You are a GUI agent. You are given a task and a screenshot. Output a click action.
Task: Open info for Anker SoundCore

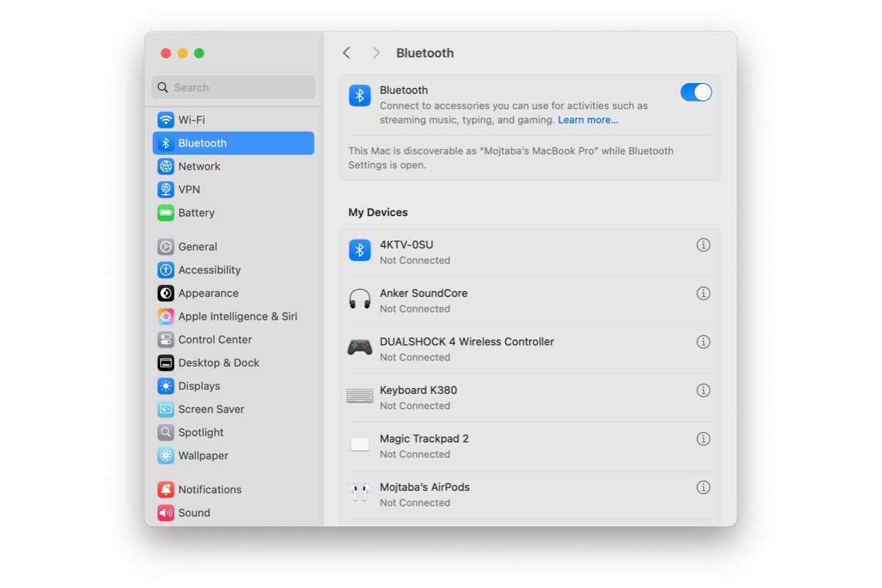[x=703, y=293]
